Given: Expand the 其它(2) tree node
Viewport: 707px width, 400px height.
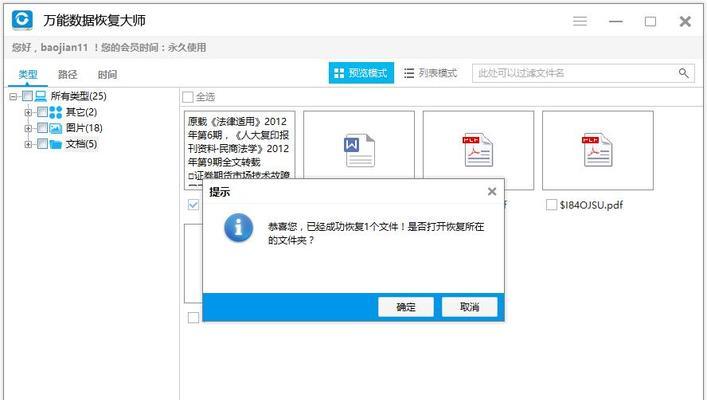Looking at the screenshot, I should [28, 112].
